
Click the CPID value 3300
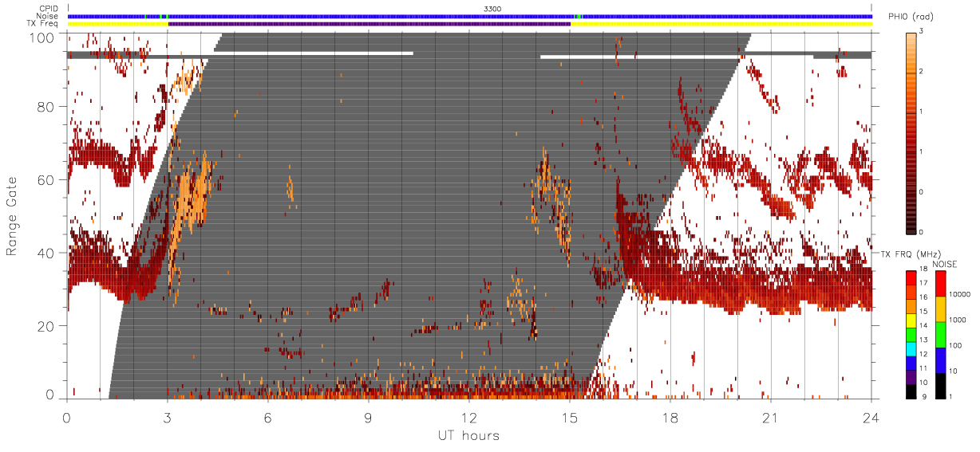(492, 9)
